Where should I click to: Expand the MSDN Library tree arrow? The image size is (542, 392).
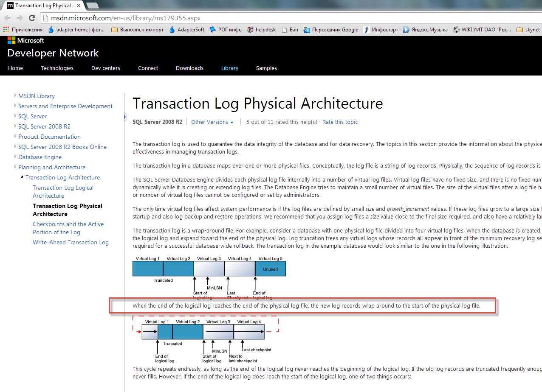pyautogui.click(x=15, y=95)
